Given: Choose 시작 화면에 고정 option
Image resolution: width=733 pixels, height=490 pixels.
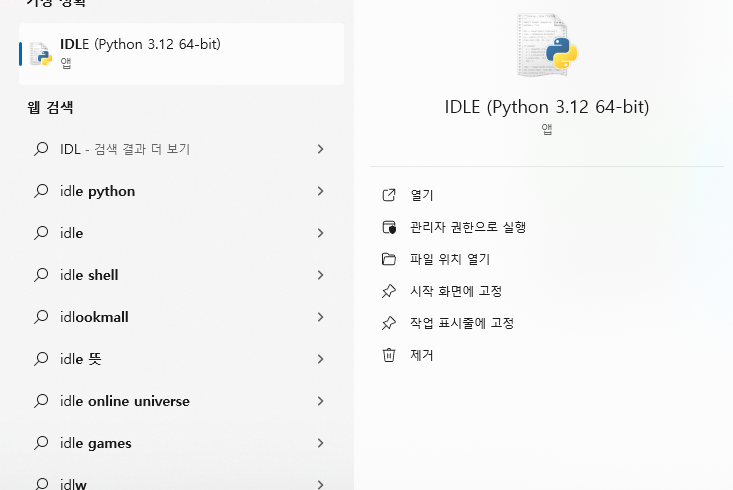Looking at the screenshot, I should coord(456,291).
